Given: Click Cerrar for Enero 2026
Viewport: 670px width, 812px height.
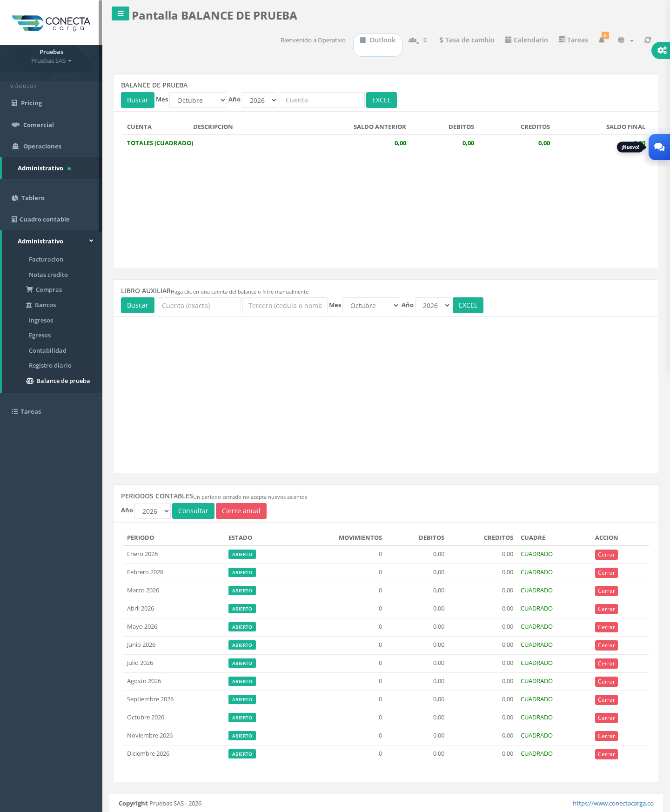Looking at the screenshot, I should [x=606, y=555].
